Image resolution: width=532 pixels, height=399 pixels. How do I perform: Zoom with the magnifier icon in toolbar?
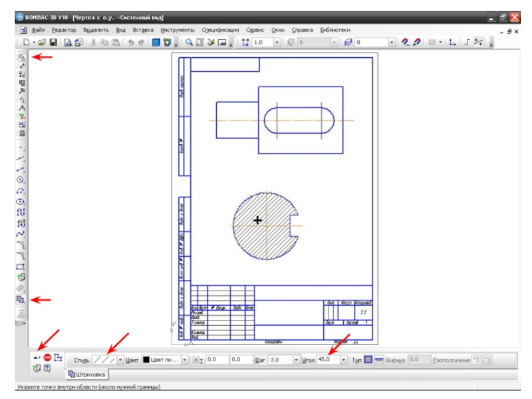189,42
